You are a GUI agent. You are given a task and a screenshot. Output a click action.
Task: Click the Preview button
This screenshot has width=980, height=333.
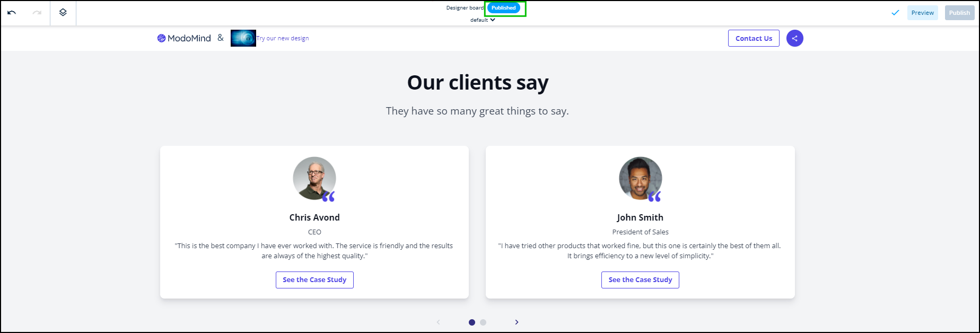coord(922,13)
